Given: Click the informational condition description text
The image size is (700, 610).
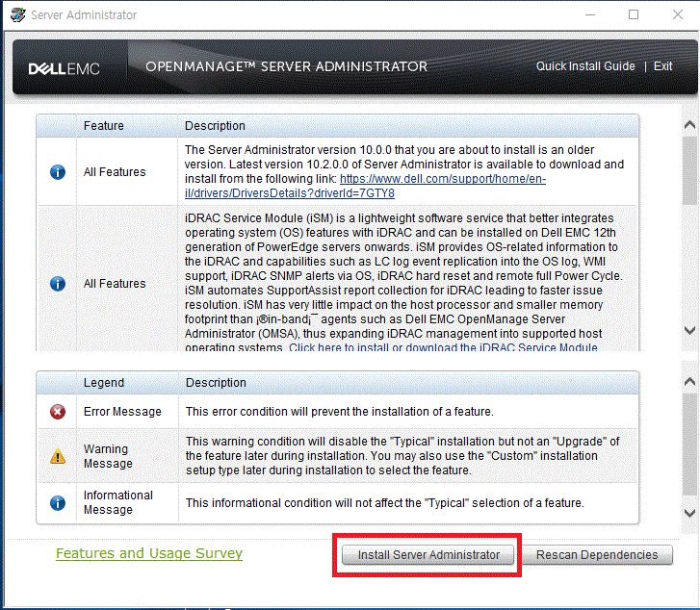Looking at the screenshot, I should point(385,503).
